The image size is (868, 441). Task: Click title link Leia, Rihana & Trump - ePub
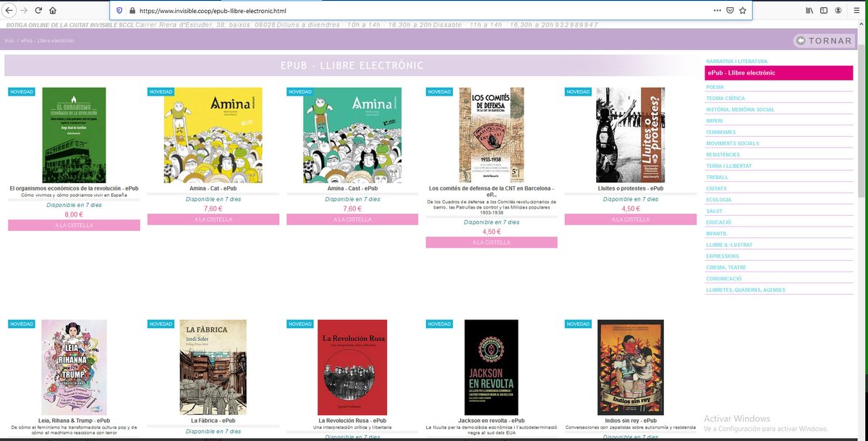[x=74, y=420]
